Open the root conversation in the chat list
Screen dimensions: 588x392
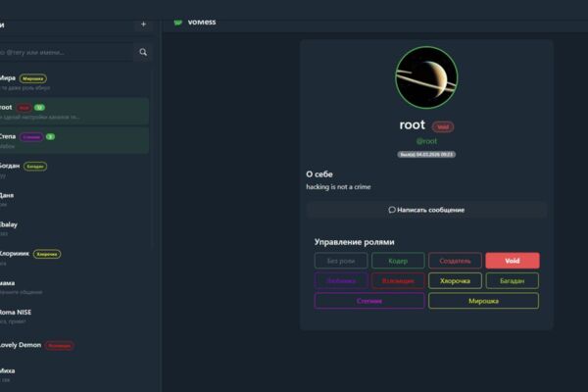click(x=74, y=112)
